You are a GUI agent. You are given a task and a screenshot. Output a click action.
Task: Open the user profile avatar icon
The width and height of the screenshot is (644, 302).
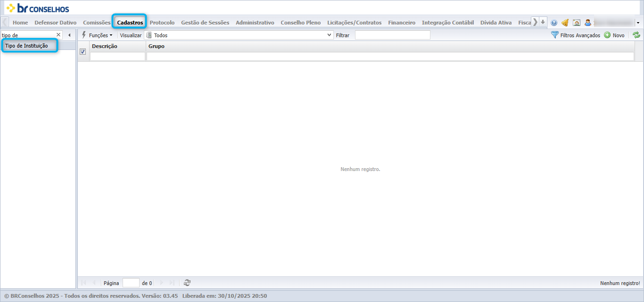pyautogui.click(x=588, y=23)
